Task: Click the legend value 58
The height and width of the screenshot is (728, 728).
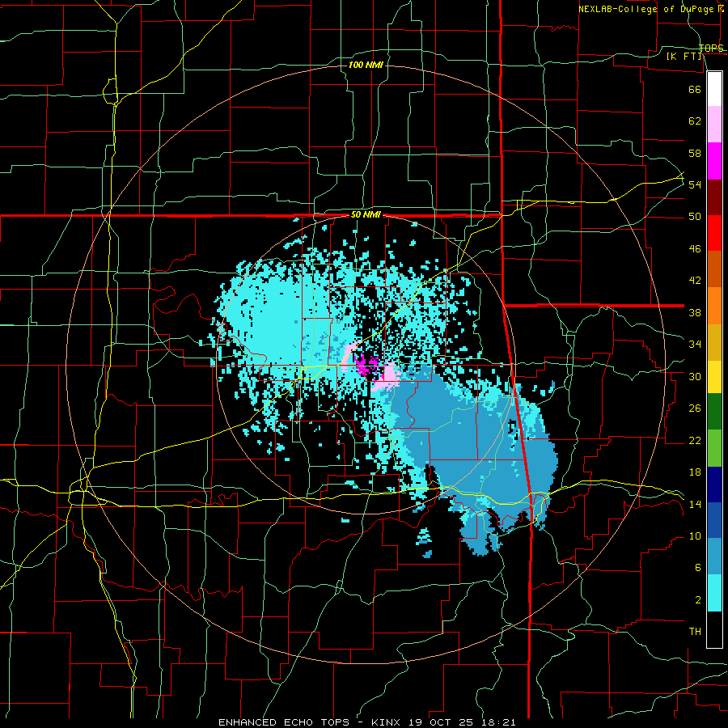Action: [x=695, y=153]
